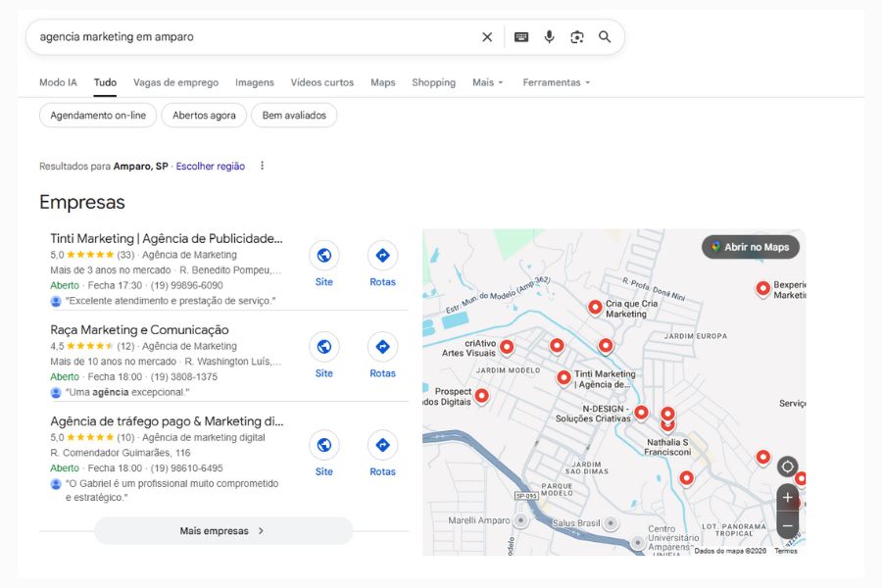Expand the Ferramentas dropdown
882x588 pixels.
pos(557,82)
